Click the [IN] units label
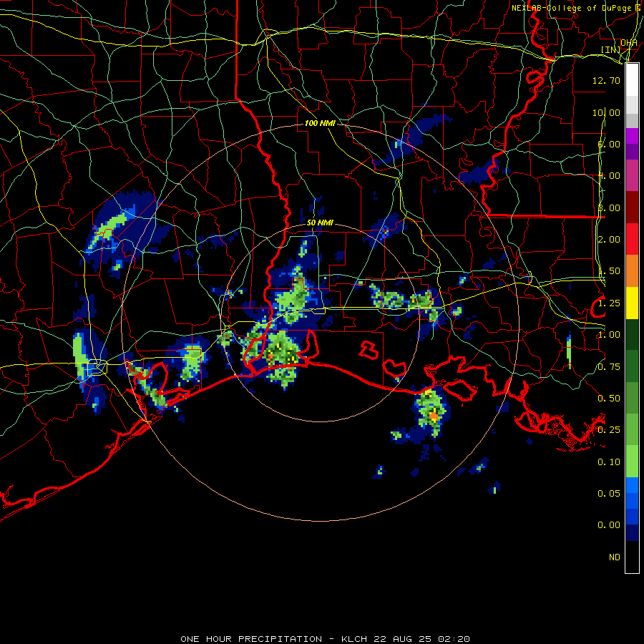Screen dimensions: 644x644 (x=610, y=49)
